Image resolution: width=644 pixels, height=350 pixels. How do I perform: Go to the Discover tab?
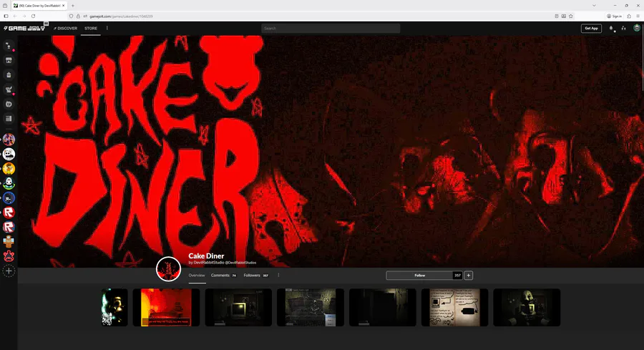pos(65,29)
